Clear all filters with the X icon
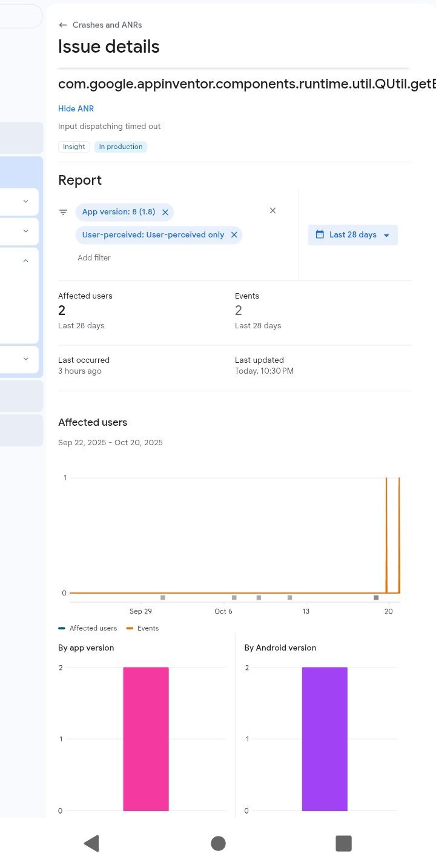This screenshot has height=868, width=436. (x=272, y=211)
